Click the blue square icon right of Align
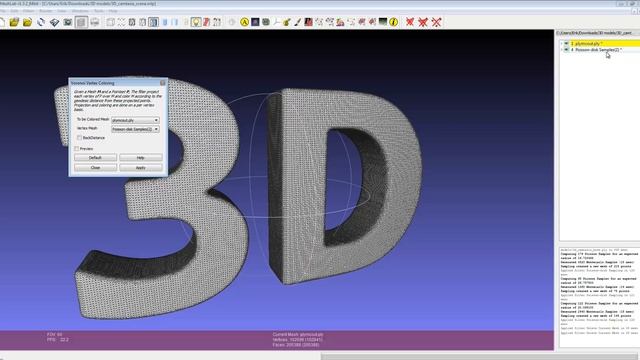Image resolution: width=640 pixels, height=360 pixels. point(255,22)
